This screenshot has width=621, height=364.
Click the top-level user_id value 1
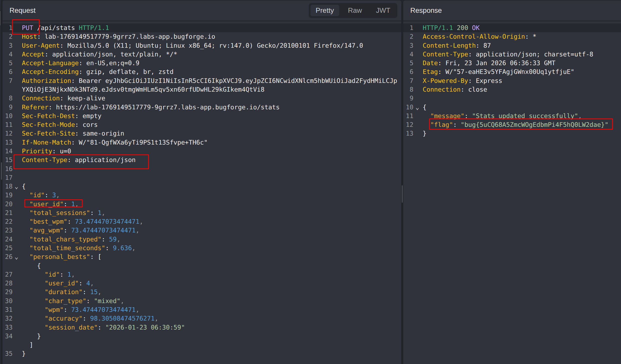tap(73, 204)
